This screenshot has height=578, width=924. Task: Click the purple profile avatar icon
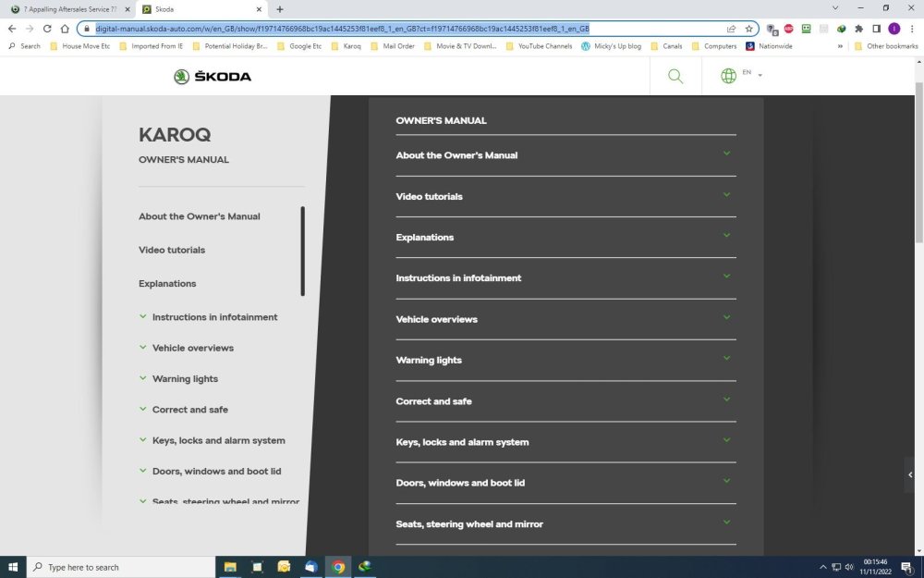click(x=894, y=29)
